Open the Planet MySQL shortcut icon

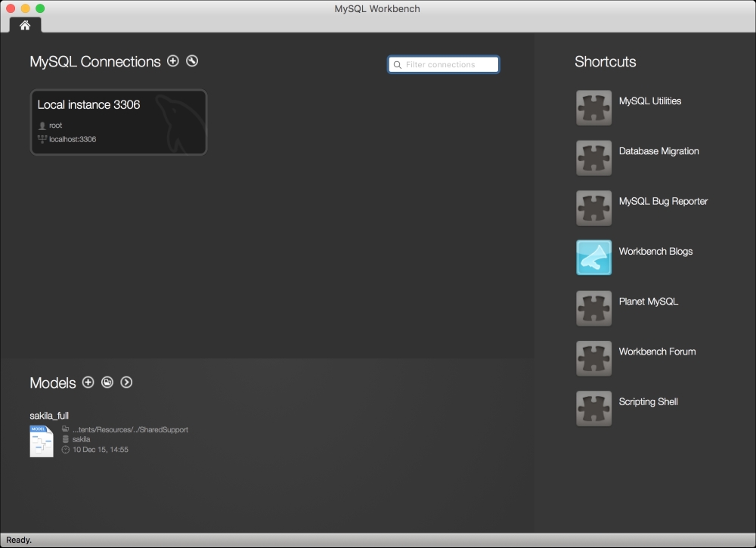(594, 308)
